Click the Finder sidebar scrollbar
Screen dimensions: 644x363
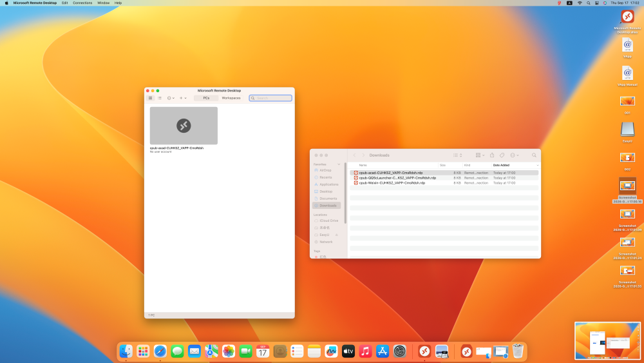[x=345, y=193]
